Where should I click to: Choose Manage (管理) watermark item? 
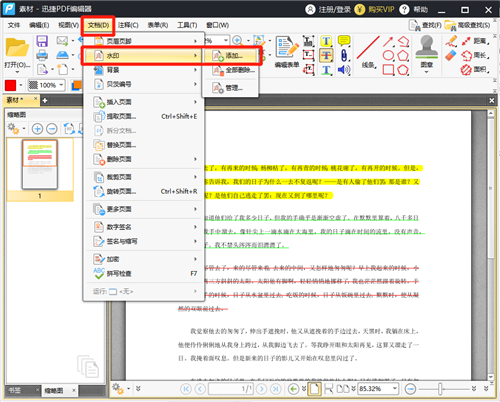point(230,88)
